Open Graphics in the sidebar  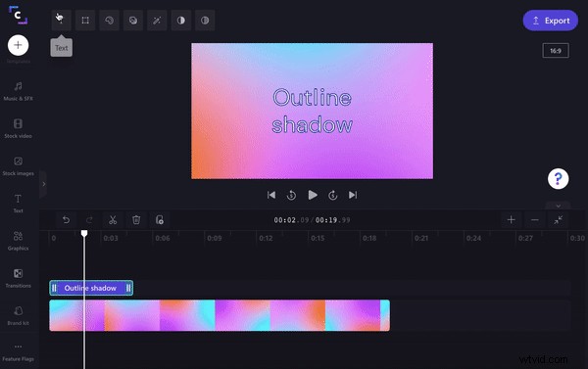click(x=18, y=241)
